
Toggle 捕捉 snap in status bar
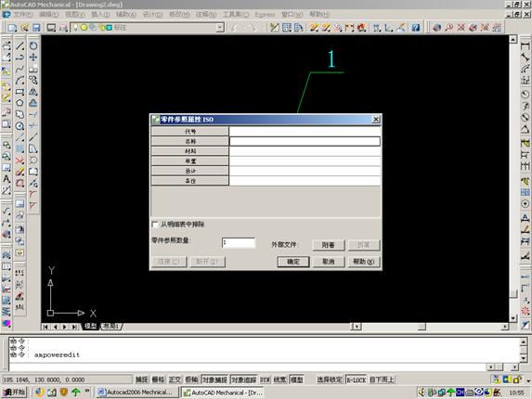[141, 380]
